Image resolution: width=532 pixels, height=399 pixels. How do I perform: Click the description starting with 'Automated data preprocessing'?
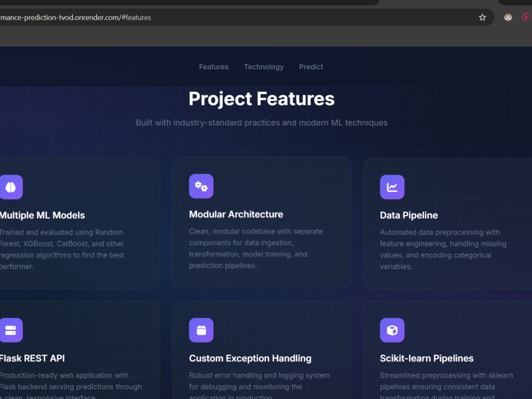click(443, 250)
